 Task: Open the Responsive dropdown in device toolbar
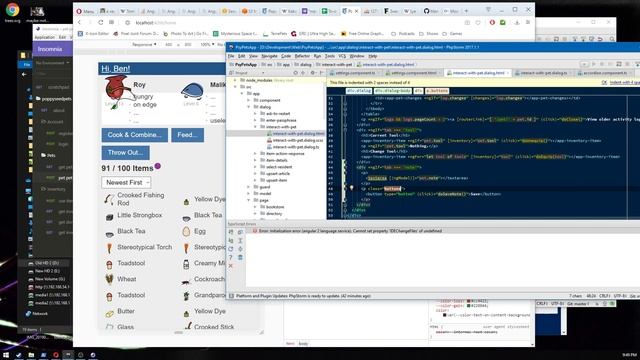[x=144, y=44]
